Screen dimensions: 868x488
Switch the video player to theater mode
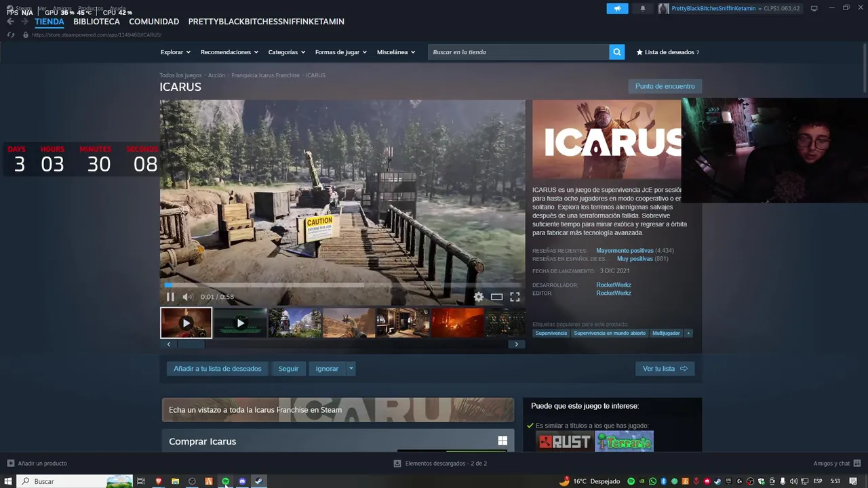pyautogui.click(x=497, y=297)
